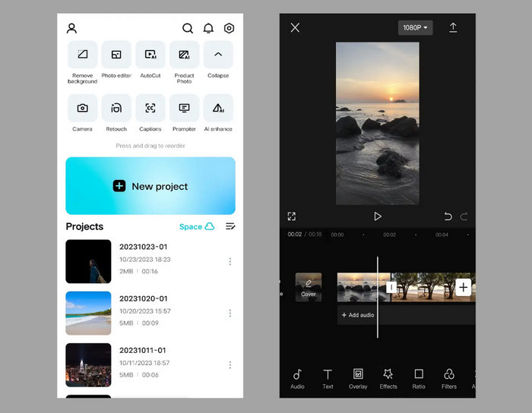Open search with the magnifier icon
532x413 pixels.
pyautogui.click(x=188, y=28)
